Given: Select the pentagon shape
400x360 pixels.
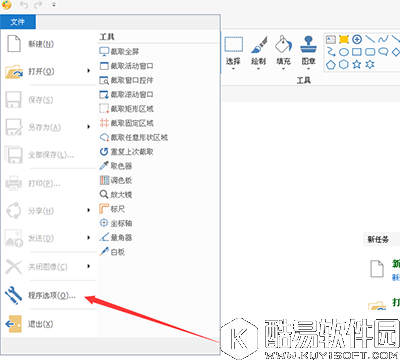Looking at the screenshot, I should pyautogui.click(x=331, y=64).
